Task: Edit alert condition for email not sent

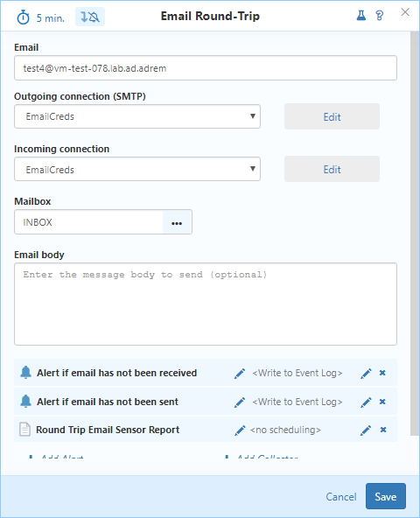Action: (x=240, y=402)
